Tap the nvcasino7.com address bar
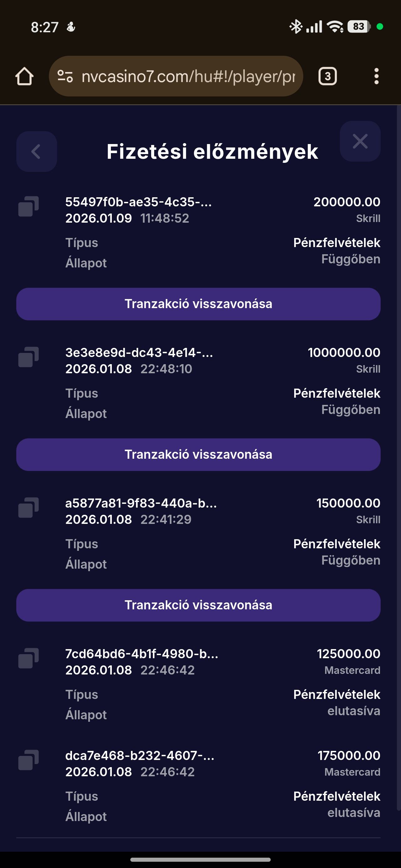Viewport: 401px width, 868px height. click(x=188, y=76)
